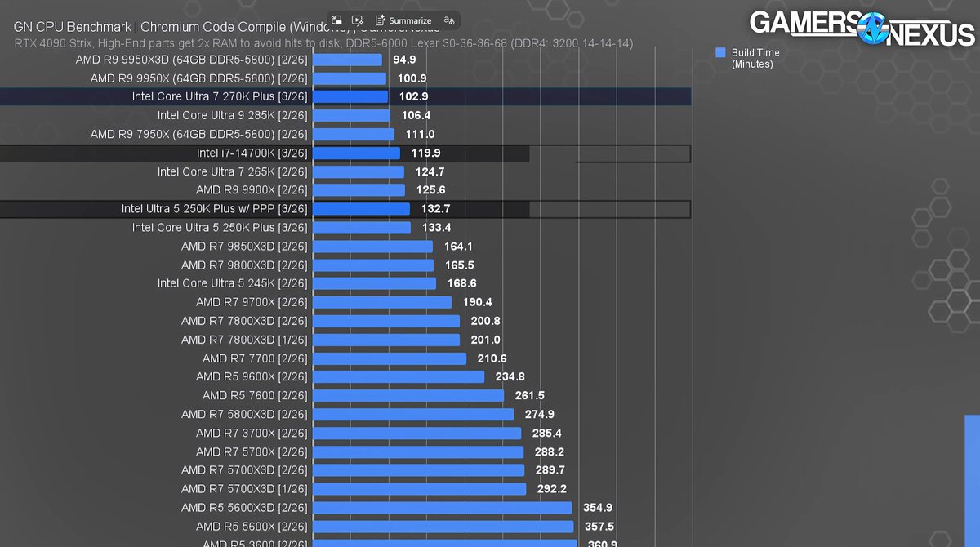The image size is (980, 547).
Task: Click the 354.9 value
Action: point(598,508)
